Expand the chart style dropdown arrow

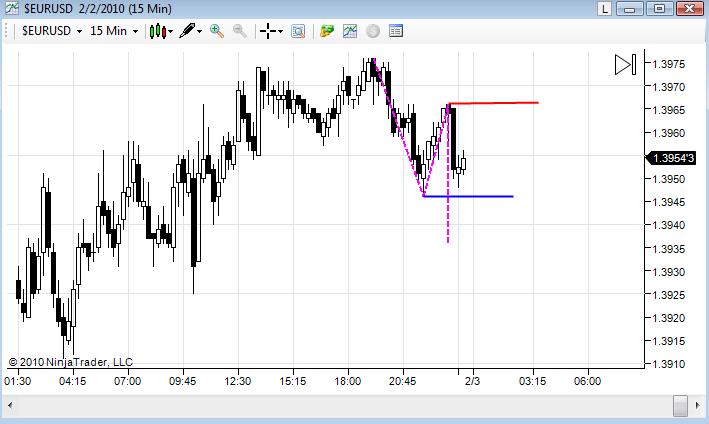(x=170, y=31)
